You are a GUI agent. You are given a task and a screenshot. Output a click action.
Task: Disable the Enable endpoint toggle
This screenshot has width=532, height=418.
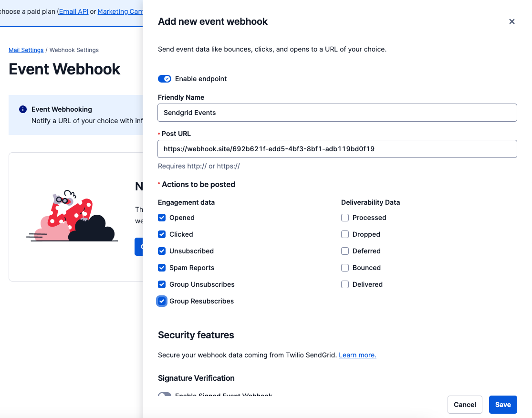point(164,78)
